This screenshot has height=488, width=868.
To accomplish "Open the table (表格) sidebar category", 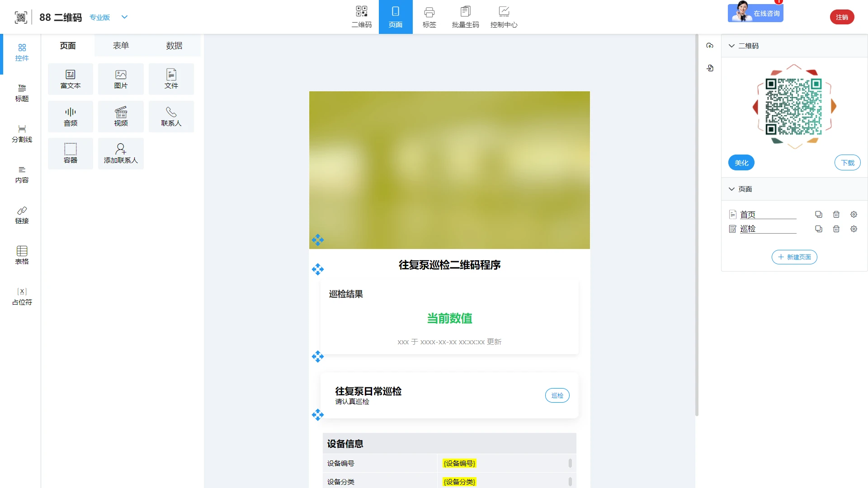I will (22, 255).
